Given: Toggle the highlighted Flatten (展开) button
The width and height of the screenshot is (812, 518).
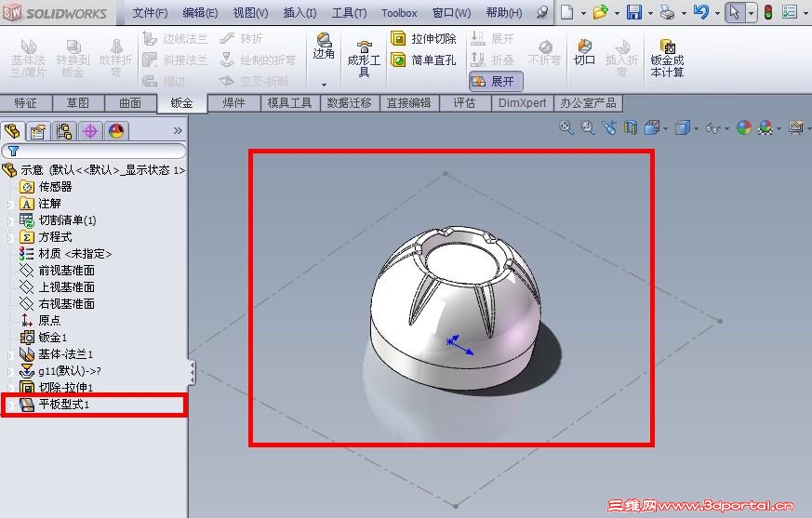Looking at the screenshot, I should pyautogui.click(x=496, y=81).
